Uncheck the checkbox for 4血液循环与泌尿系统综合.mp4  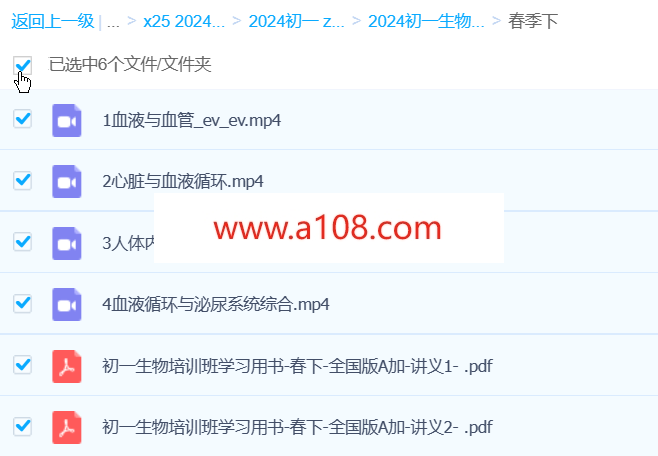(x=22, y=303)
